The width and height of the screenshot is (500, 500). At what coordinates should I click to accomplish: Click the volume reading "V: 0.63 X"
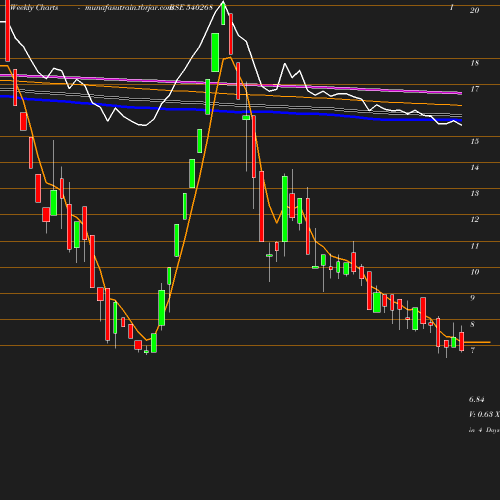[x=484, y=414]
